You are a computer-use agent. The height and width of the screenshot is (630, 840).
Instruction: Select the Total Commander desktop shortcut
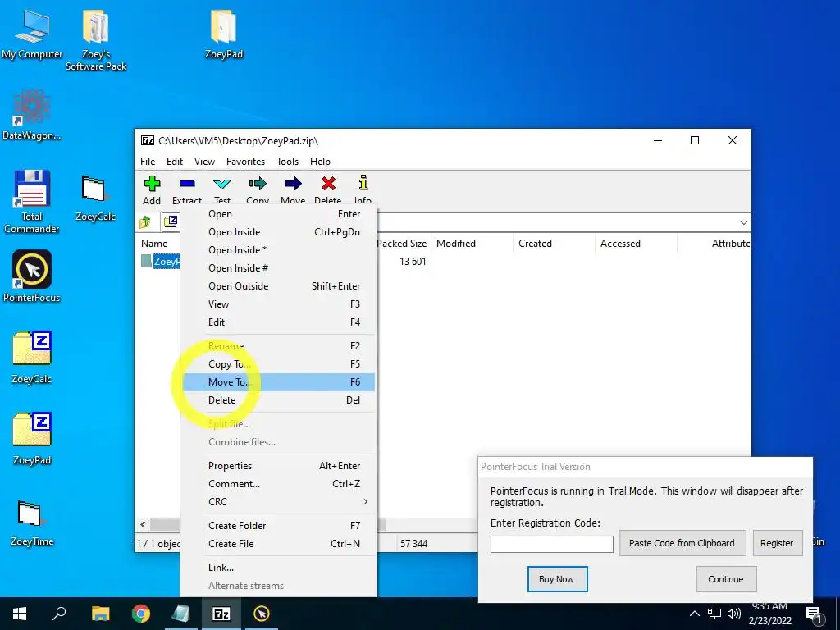click(32, 202)
